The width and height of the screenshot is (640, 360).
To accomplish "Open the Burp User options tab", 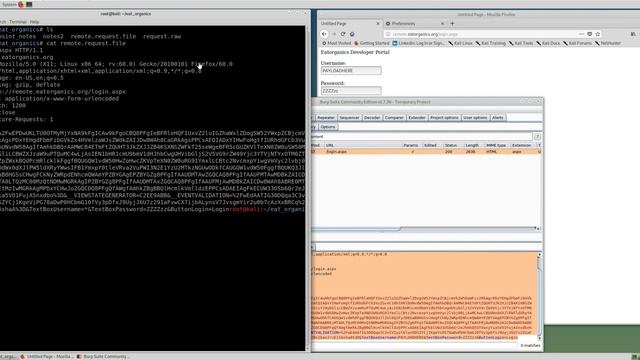I will tap(475, 118).
